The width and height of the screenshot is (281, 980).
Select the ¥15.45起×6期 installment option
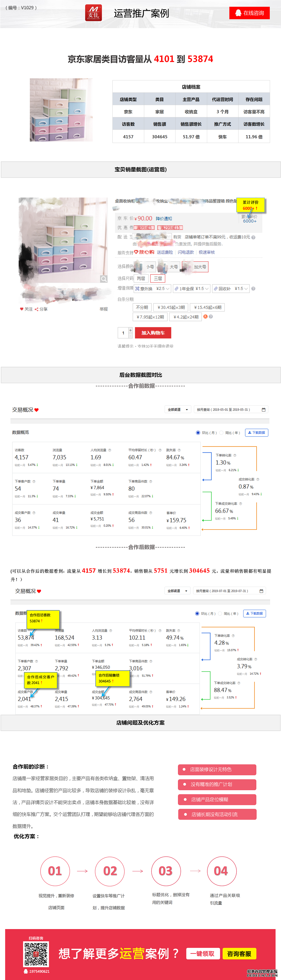tap(208, 307)
